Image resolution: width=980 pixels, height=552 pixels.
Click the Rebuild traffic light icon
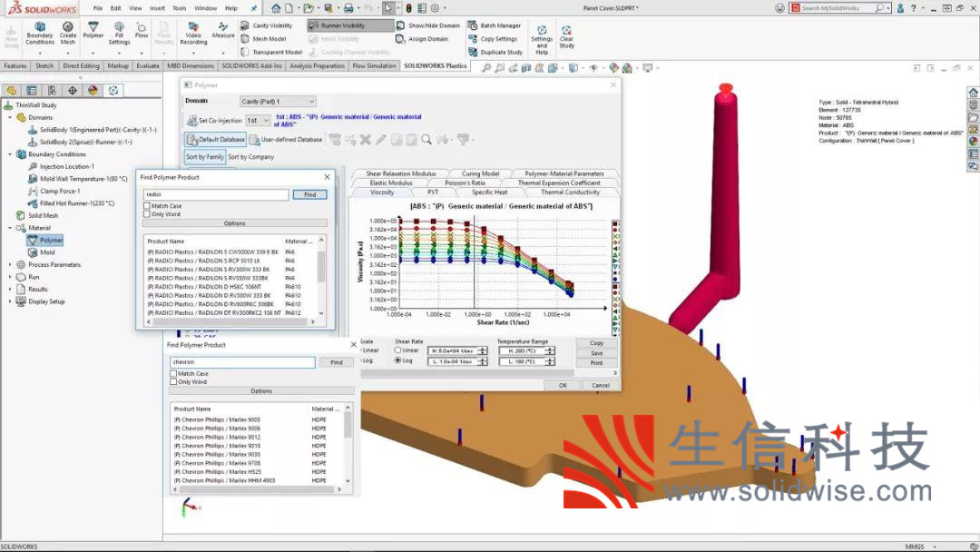(408, 8)
